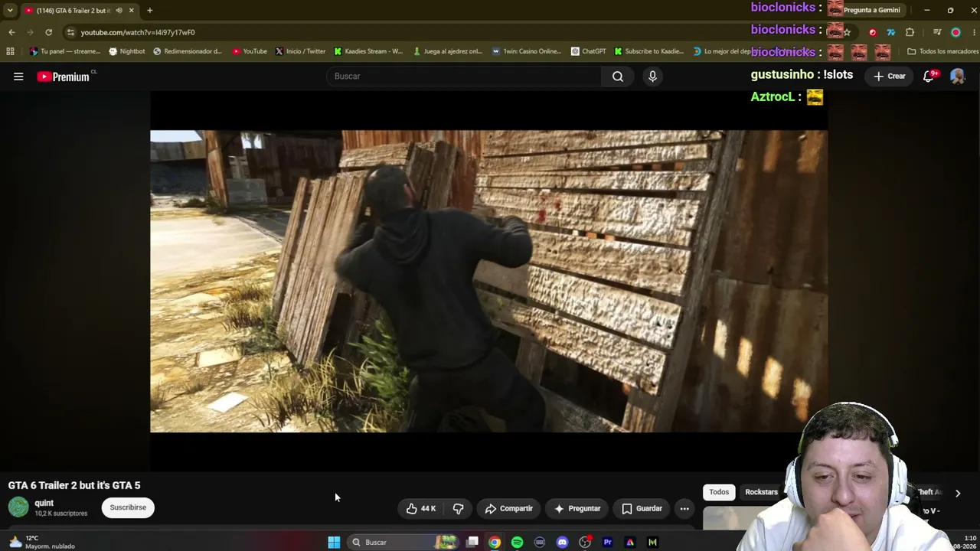Screen dimensions: 980x551
Task: Click the YouTube search magnifier button
Action: [618, 77]
